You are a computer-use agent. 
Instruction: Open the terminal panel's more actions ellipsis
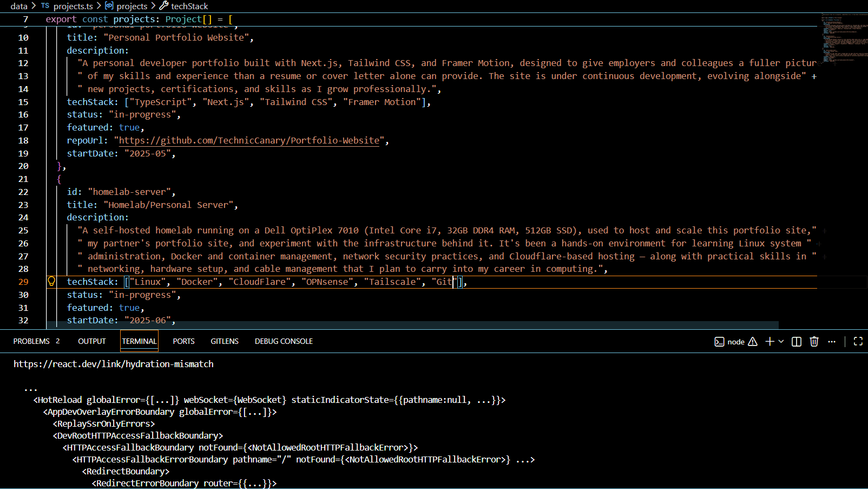(x=832, y=341)
